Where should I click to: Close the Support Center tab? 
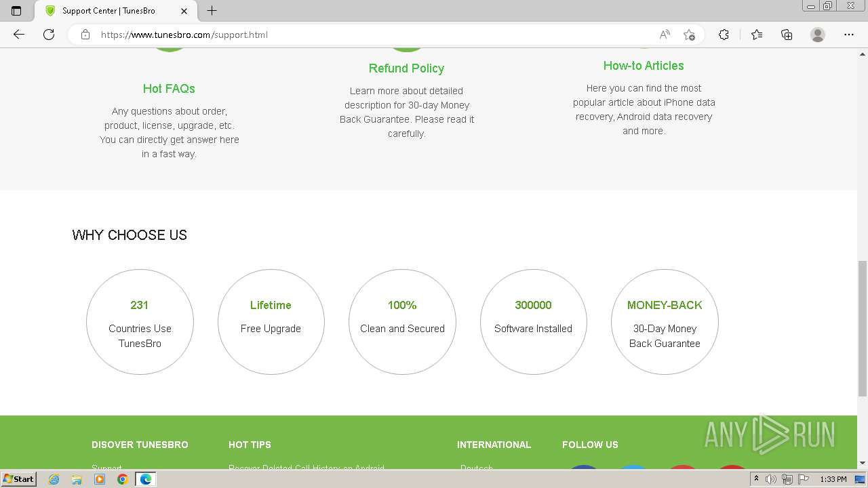click(184, 11)
